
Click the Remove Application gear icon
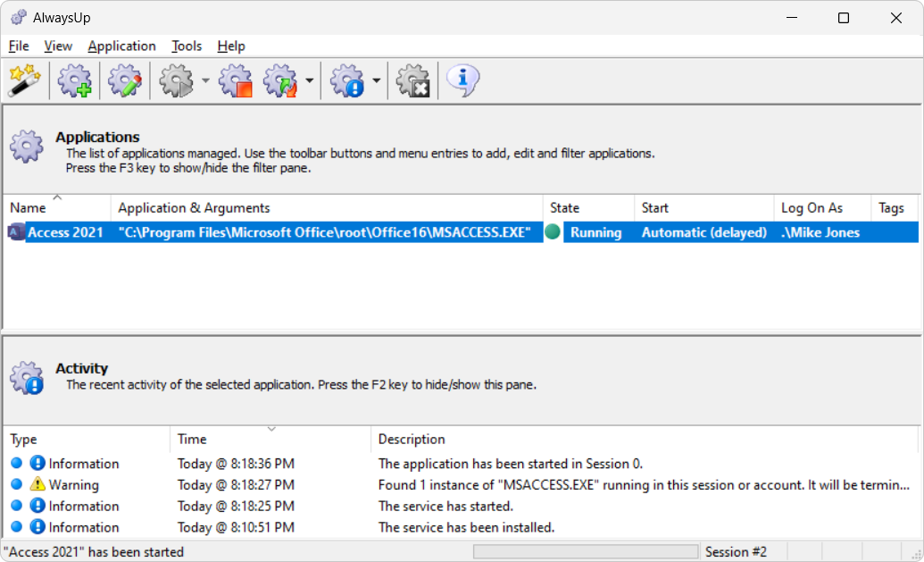click(413, 80)
